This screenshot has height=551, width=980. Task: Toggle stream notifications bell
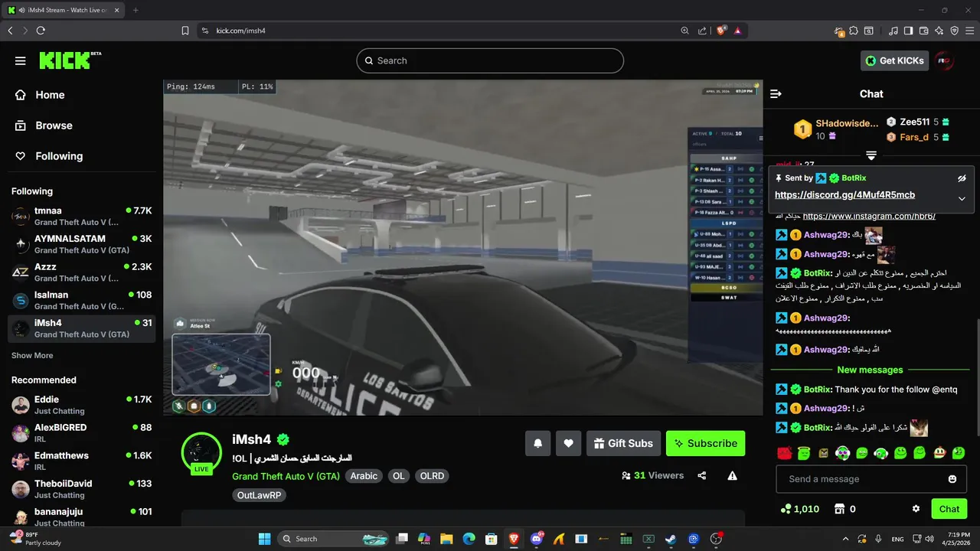(x=537, y=443)
